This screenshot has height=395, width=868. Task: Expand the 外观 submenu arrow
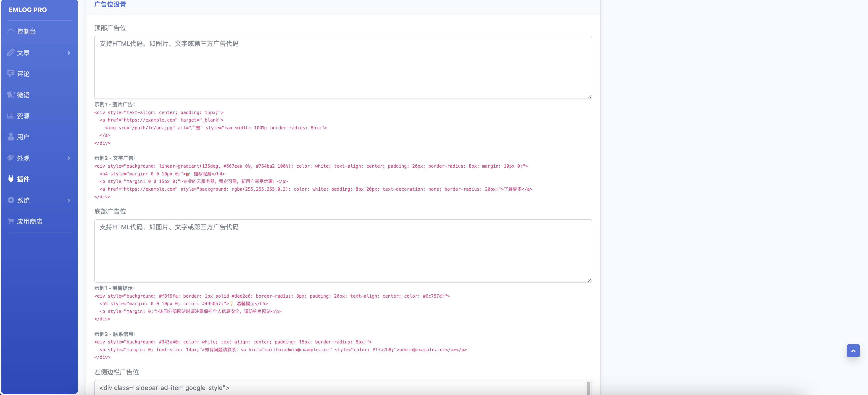[x=69, y=158]
